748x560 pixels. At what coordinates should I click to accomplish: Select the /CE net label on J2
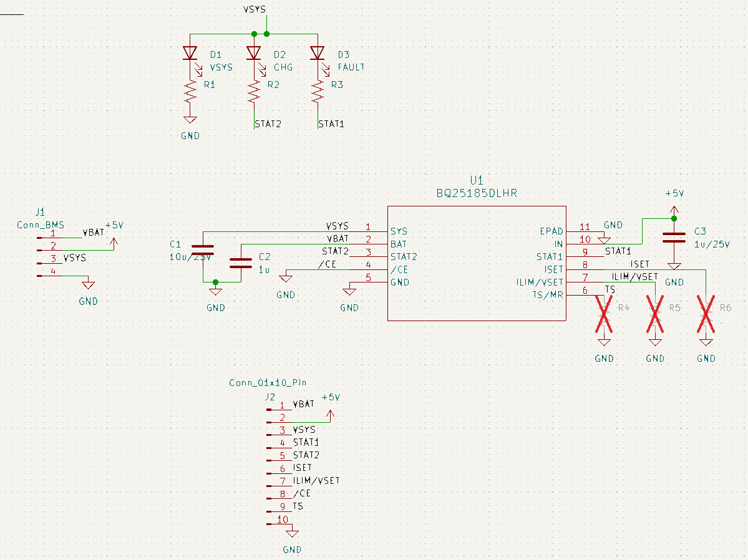tap(301, 493)
